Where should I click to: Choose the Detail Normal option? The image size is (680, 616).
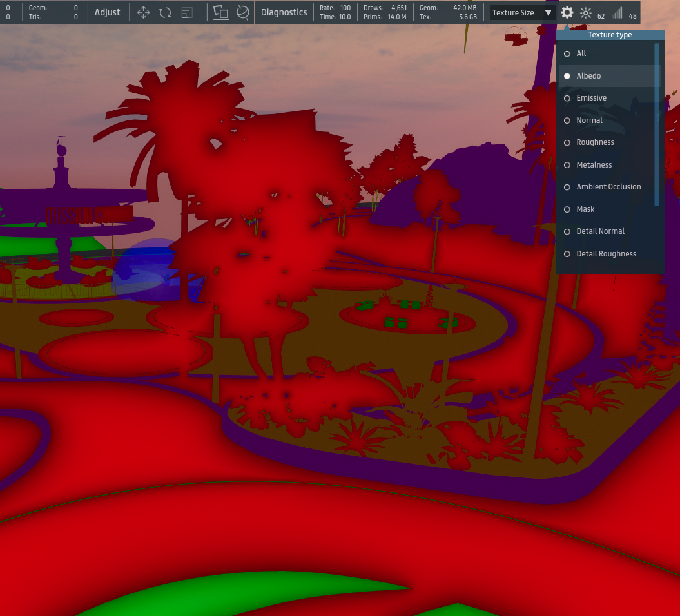[x=567, y=231]
